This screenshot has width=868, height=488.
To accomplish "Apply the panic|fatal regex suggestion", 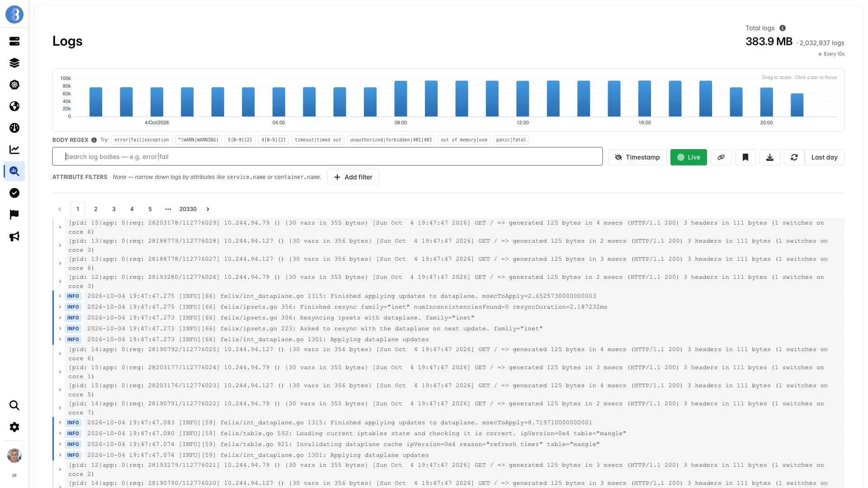I will pos(511,140).
